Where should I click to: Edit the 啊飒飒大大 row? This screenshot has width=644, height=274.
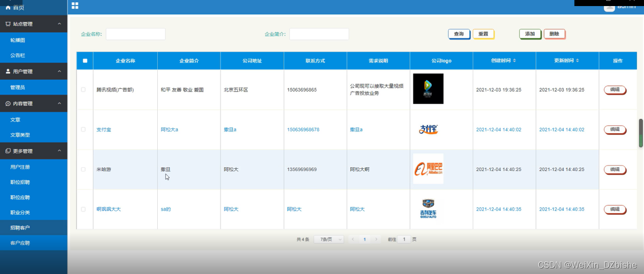[615, 209]
